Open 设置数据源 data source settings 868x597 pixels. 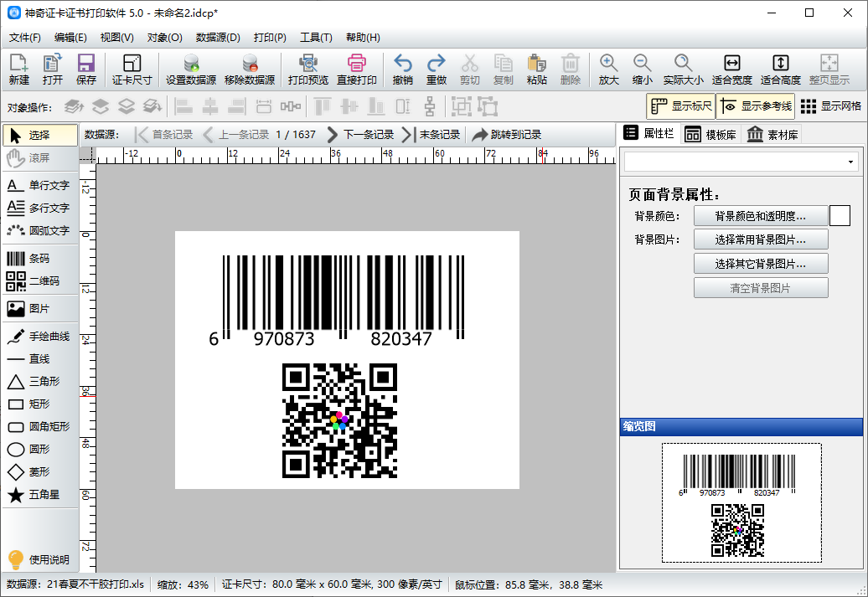(191, 69)
